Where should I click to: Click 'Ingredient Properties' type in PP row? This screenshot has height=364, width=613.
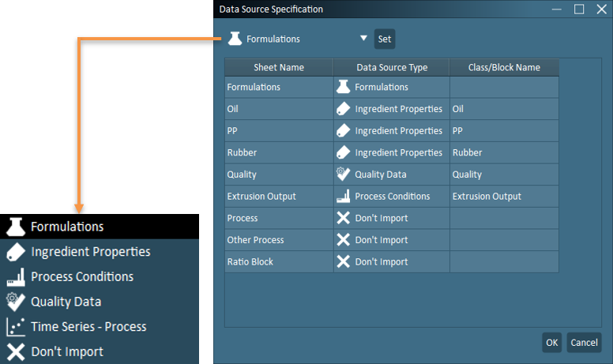coord(398,131)
